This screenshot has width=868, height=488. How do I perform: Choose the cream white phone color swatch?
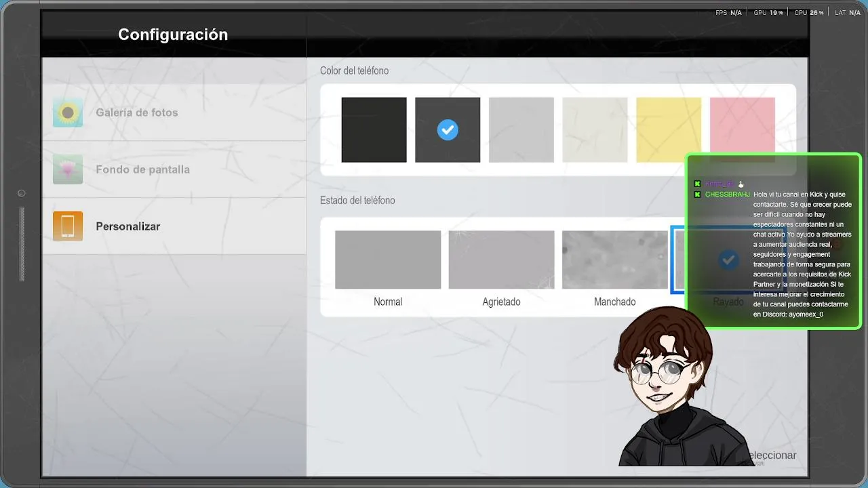pos(595,130)
